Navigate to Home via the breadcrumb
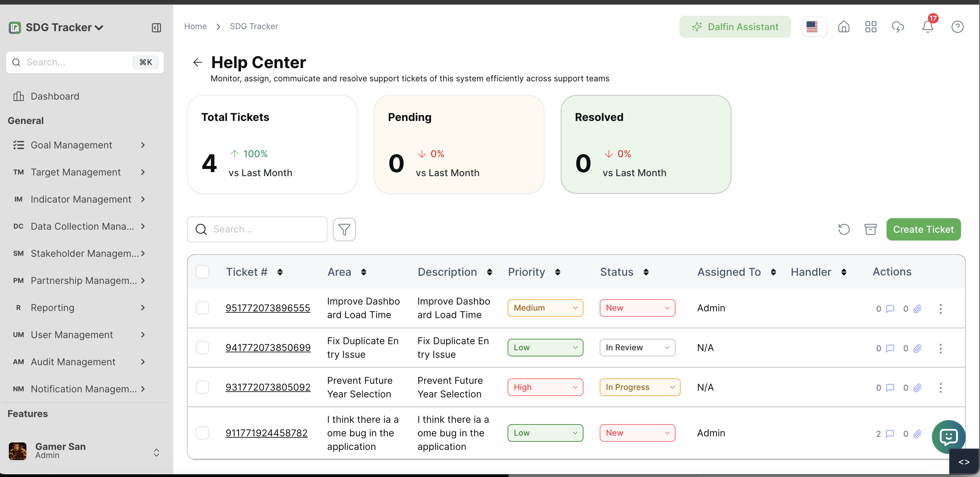The image size is (980, 477). coord(195,26)
